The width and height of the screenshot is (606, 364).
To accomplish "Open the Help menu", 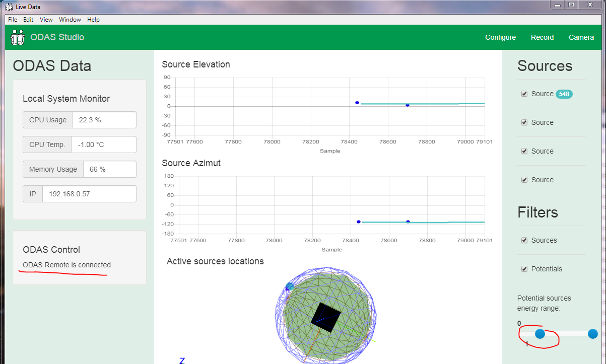I will 93,20.
